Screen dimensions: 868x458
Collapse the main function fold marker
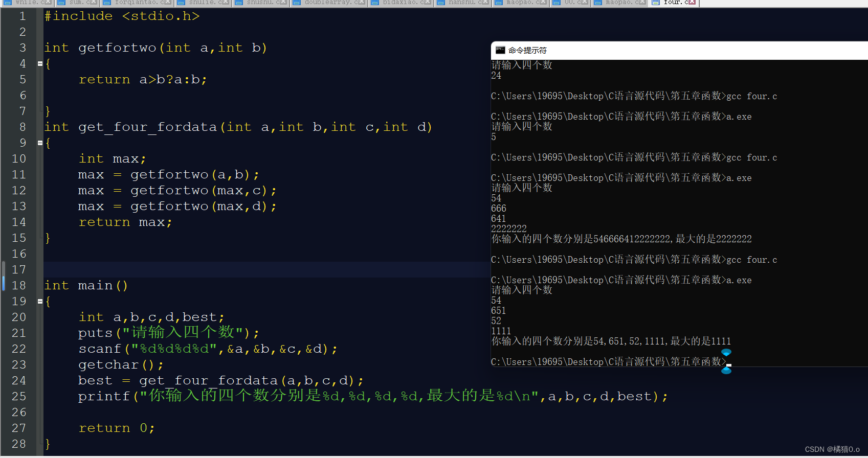(40, 302)
